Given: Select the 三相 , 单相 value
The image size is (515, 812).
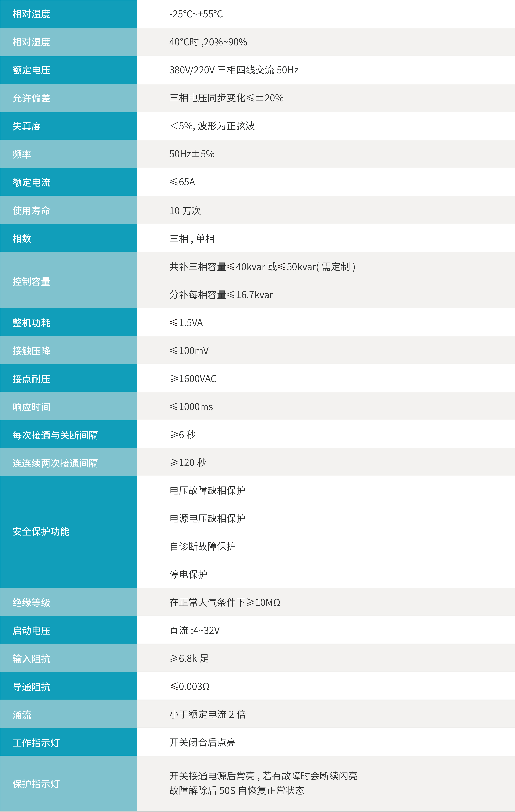Looking at the screenshot, I should pos(192,238).
